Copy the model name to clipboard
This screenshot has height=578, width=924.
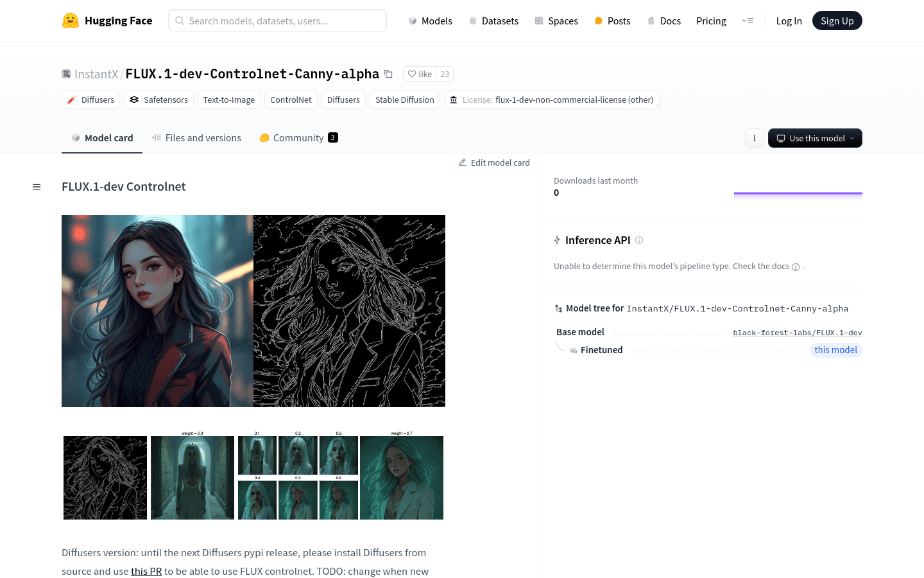point(388,74)
